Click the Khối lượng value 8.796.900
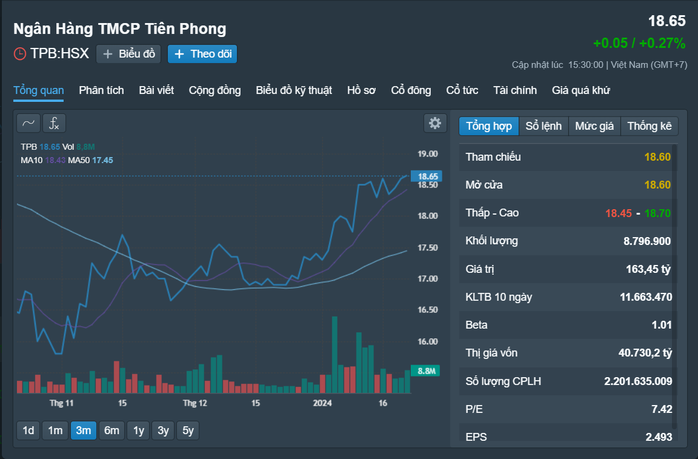Viewport: 698px width, 459px height. (647, 241)
